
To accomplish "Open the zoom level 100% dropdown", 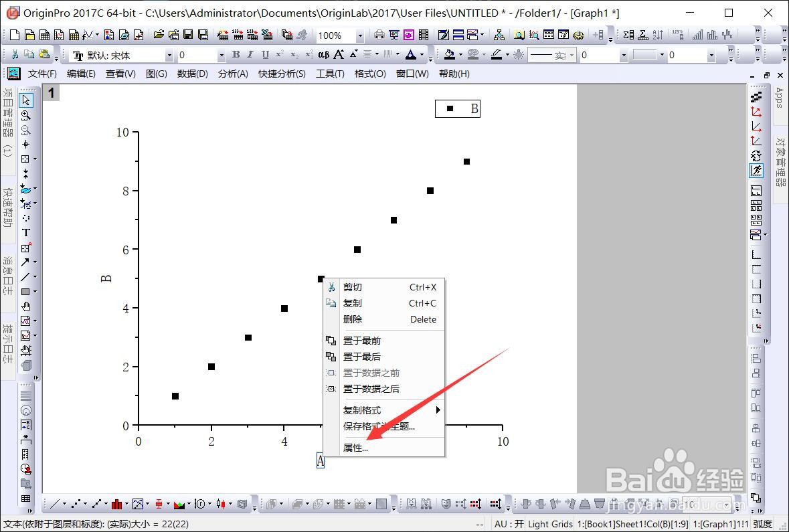I will coord(360,35).
